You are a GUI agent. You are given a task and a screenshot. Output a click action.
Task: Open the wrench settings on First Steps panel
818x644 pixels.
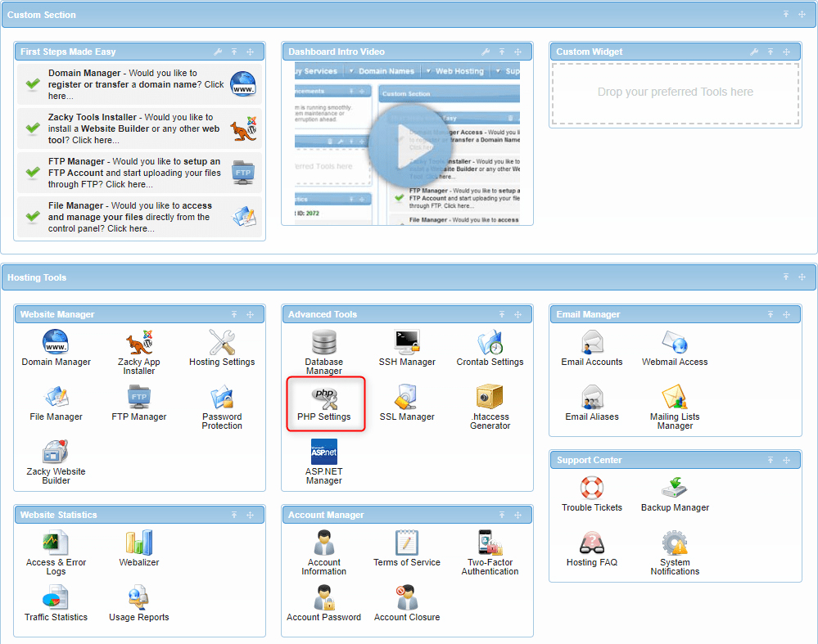coord(217,51)
